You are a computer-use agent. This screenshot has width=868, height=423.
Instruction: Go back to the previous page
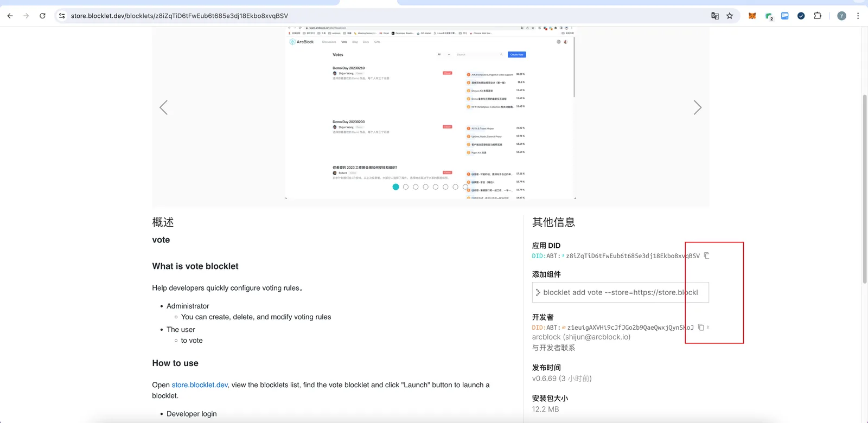click(x=10, y=16)
